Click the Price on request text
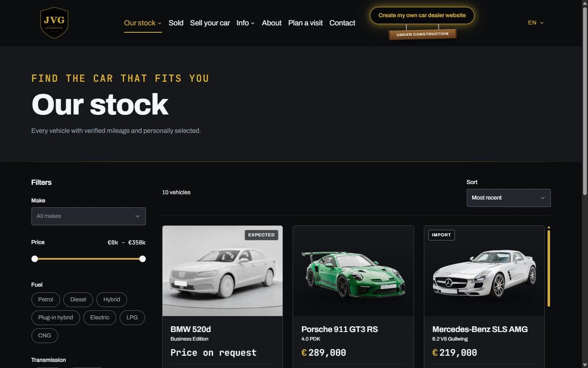The width and height of the screenshot is (588, 368). click(214, 352)
